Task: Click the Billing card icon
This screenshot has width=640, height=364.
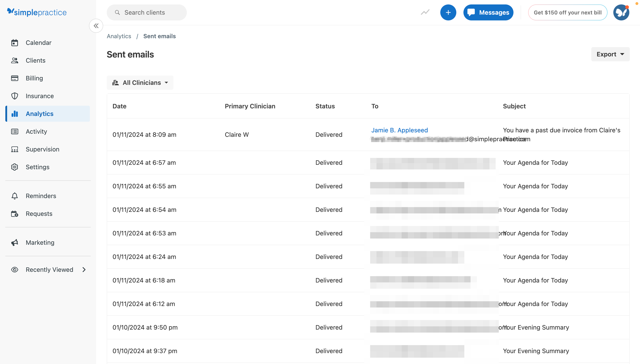Action: pyautogui.click(x=14, y=78)
